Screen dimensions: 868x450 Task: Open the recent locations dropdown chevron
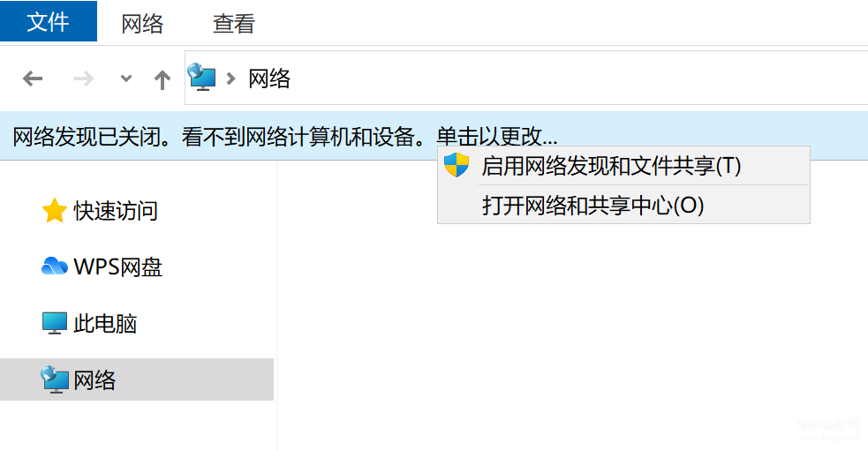(126, 79)
